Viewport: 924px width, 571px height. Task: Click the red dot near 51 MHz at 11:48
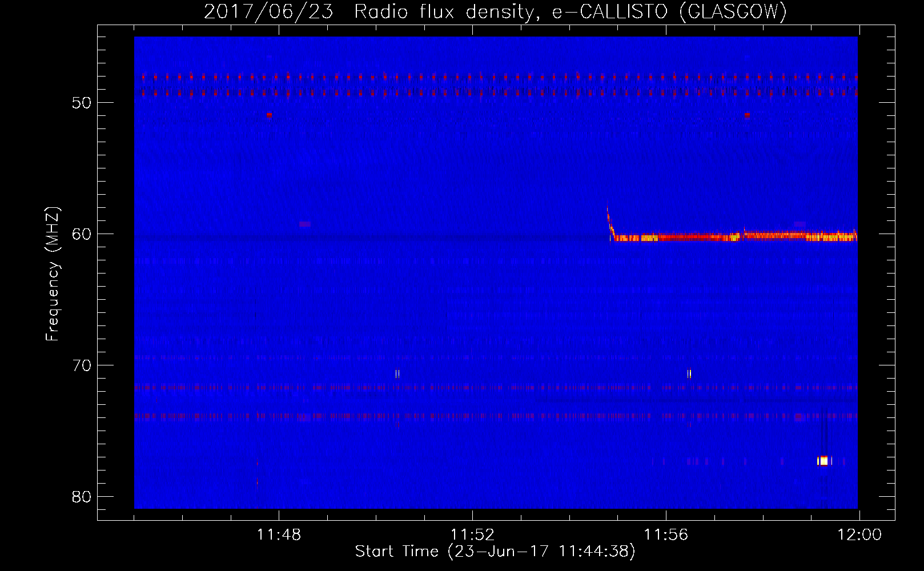[269, 115]
